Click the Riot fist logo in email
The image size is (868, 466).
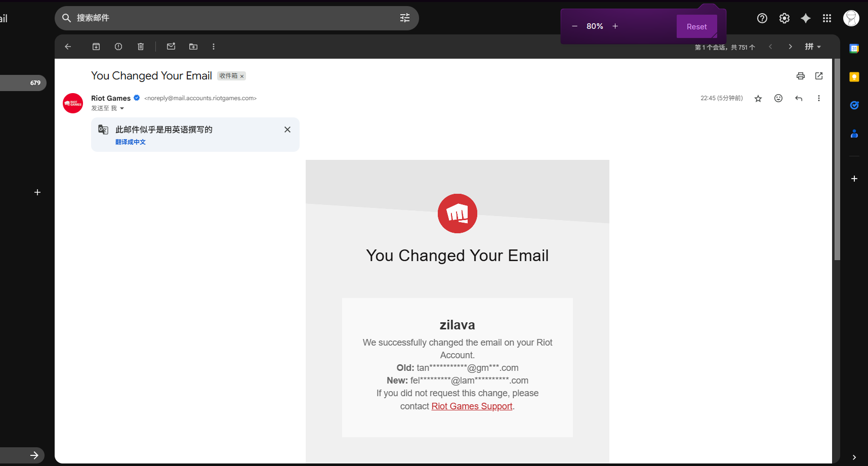[x=458, y=214]
